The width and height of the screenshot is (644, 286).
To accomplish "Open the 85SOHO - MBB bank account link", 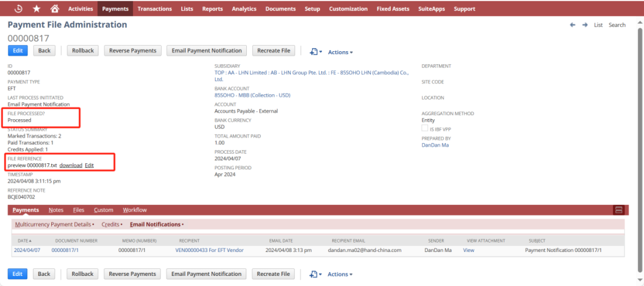I will click(252, 95).
